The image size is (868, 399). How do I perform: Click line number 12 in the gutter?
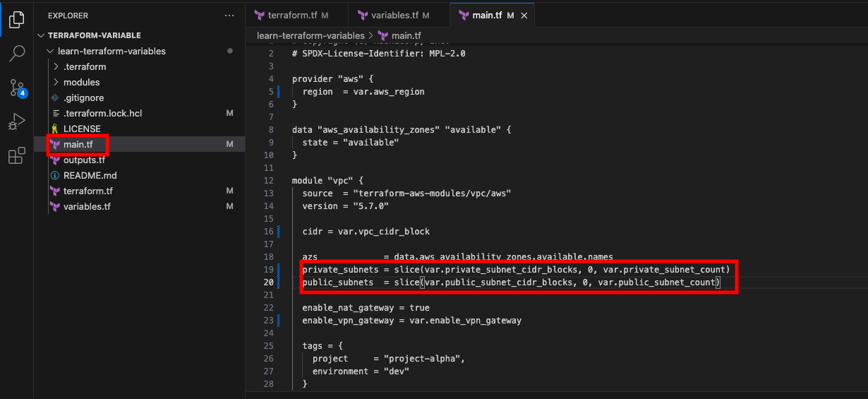pos(268,181)
